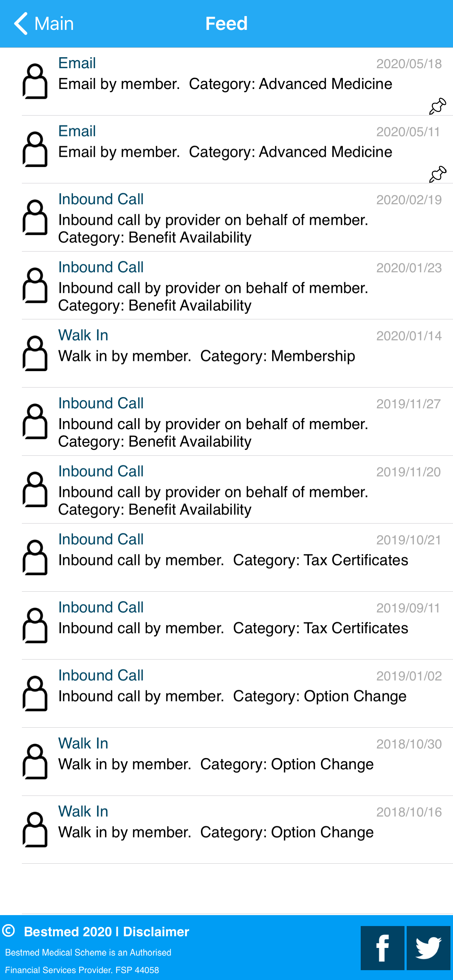This screenshot has width=453, height=980.
Task: Open the Twitter icon in the footer
Action: [x=428, y=947]
